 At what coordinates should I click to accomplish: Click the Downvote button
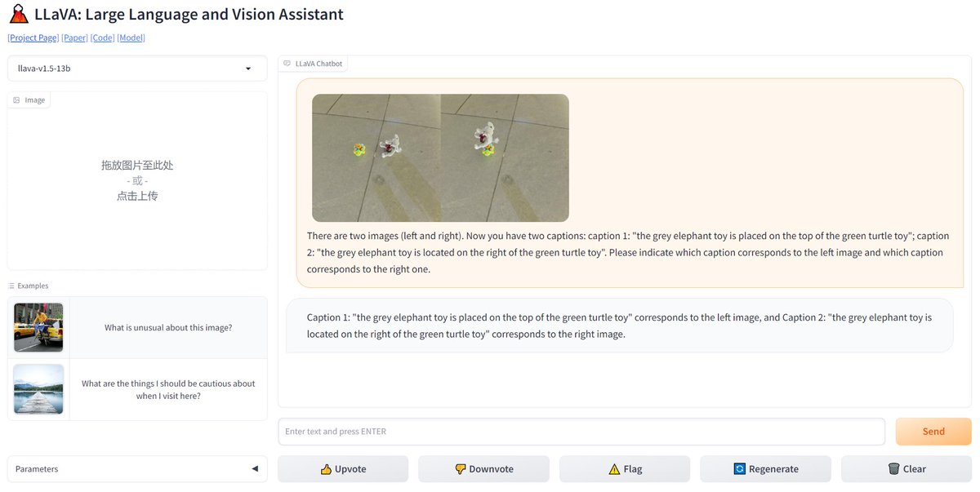coord(483,469)
